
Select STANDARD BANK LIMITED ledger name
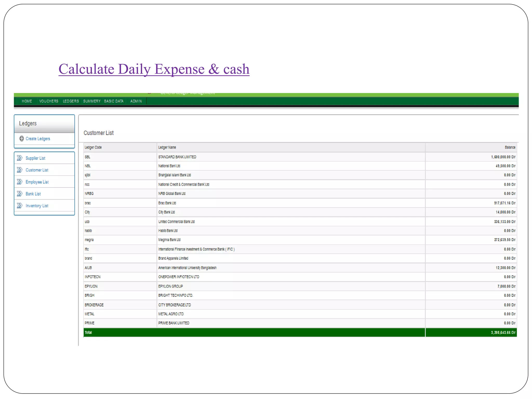(x=177, y=157)
